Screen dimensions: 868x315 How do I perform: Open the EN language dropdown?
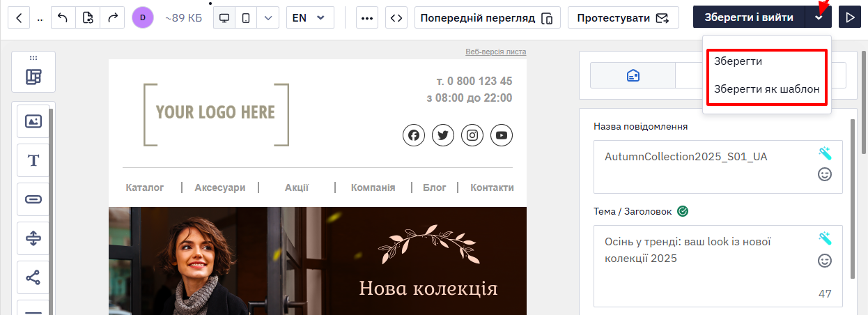[310, 17]
